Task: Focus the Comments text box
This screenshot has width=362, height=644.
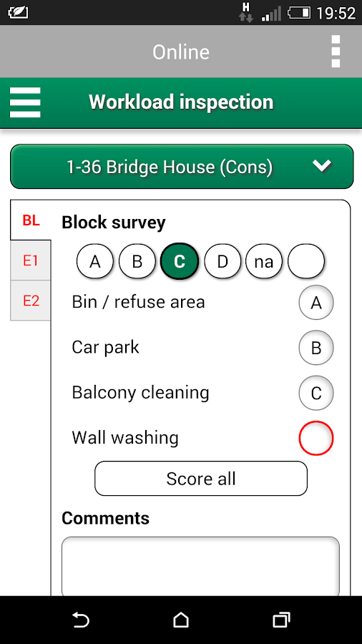Action: pyautogui.click(x=201, y=567)
